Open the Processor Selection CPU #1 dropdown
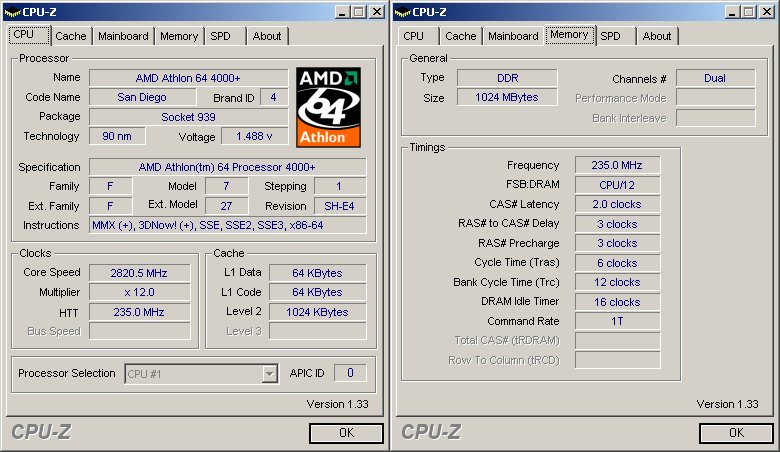Screen dimensions: 780x452 point(201,374)
